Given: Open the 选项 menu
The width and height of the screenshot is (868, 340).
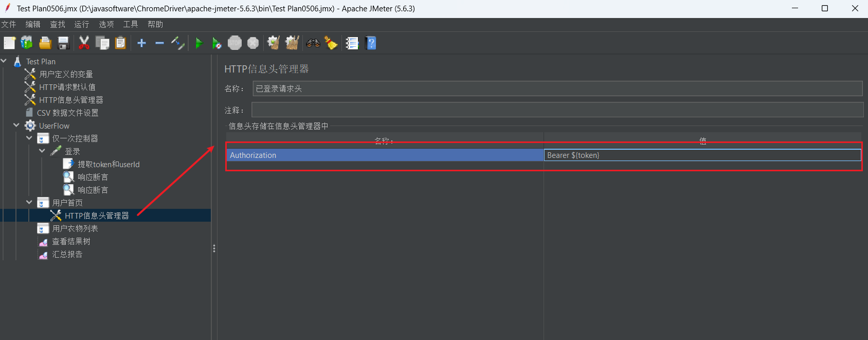Looking at the screenshot, I should pos(106,25).
